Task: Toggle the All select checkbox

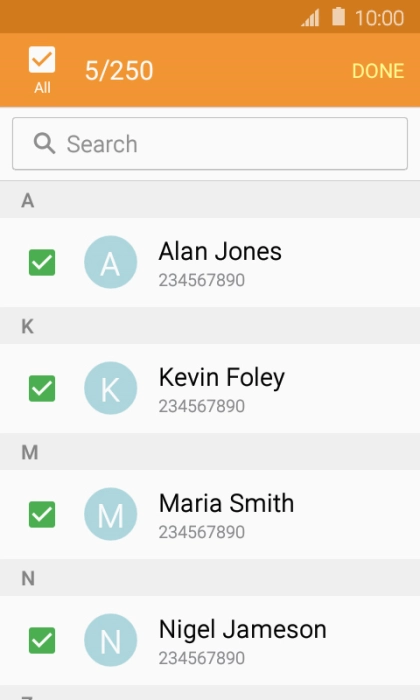Action: (42, 59)
